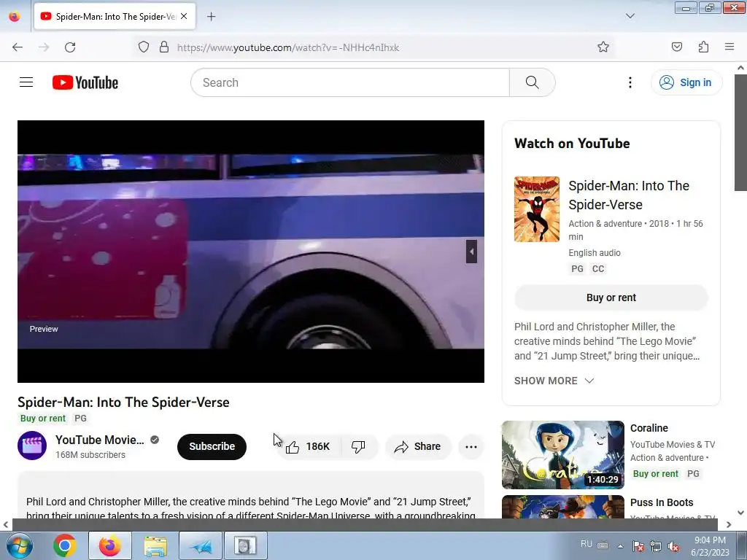This screenshot has height=560, width=747.
Task: Click the Puss In Boots thumbnail
Action: coord(562,507)
